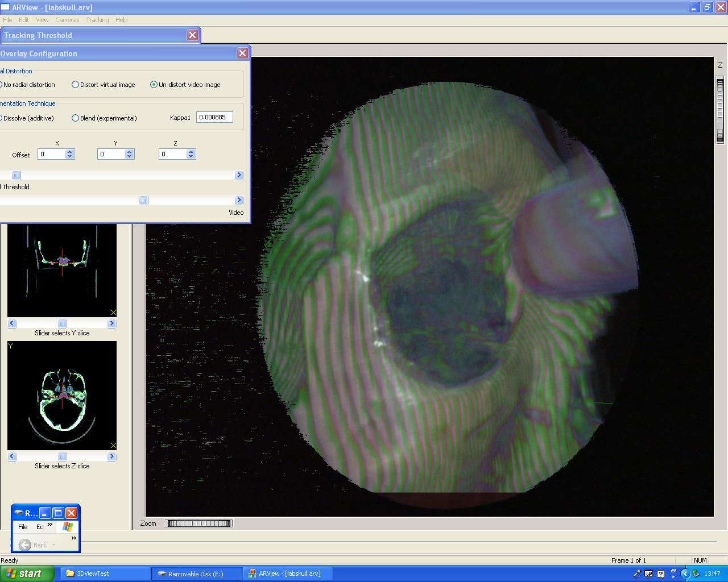Click the Kappa1 value field

point(214,117)
